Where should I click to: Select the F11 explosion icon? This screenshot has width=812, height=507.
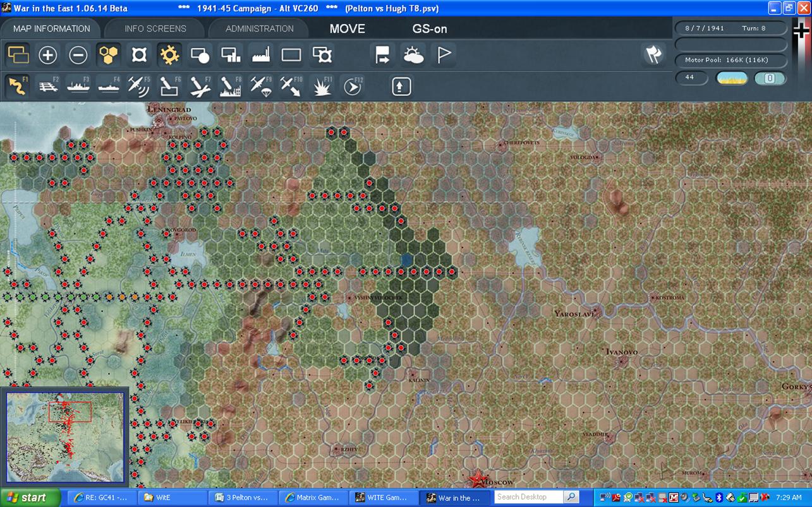322,86
